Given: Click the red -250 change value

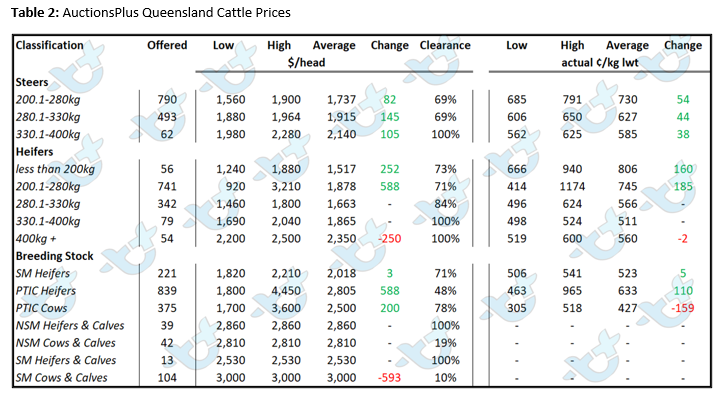Looking at the screenshot, I should [389, 239].
